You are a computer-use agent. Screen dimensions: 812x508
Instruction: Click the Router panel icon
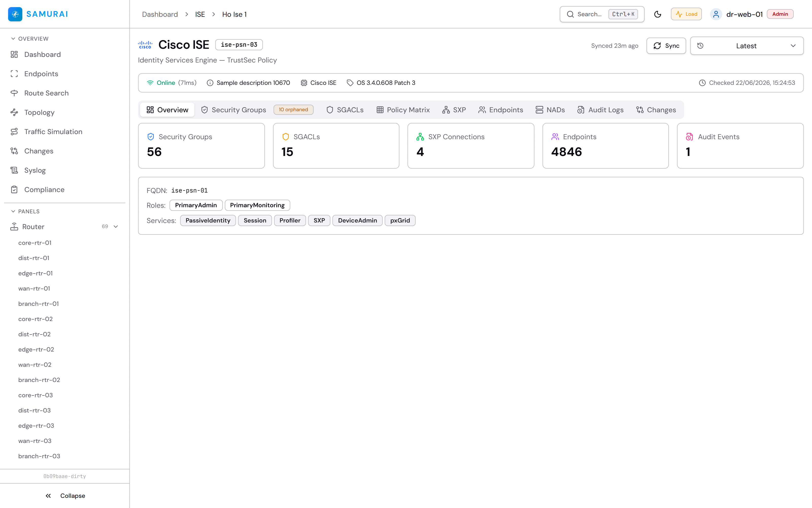pos(14,227)
